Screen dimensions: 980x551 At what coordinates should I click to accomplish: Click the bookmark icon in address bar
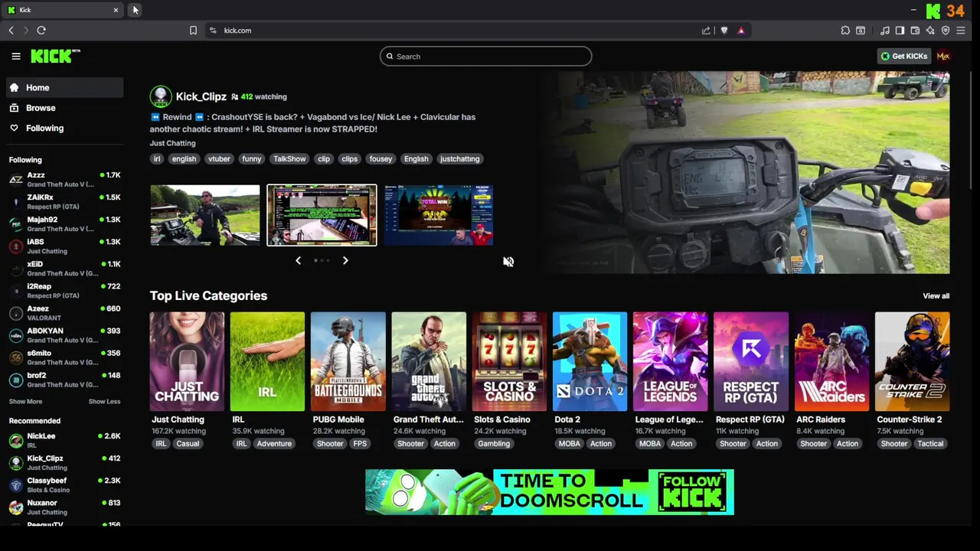[x=193, y=31]
